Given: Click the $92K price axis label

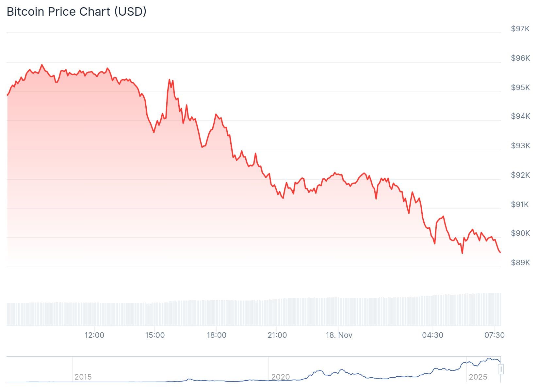Looking at the screenshot, I should point(520,175).
